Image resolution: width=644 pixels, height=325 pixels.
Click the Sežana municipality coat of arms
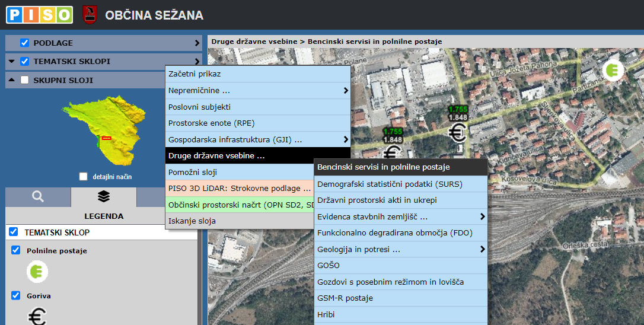pos(90,14)
